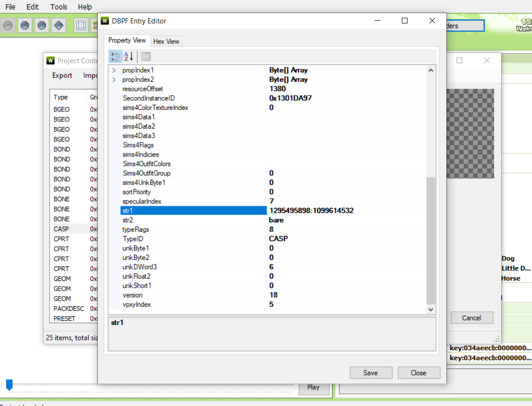Click the first round gray toolbar icon
This screenshot has width=532, height=406.
8,25
